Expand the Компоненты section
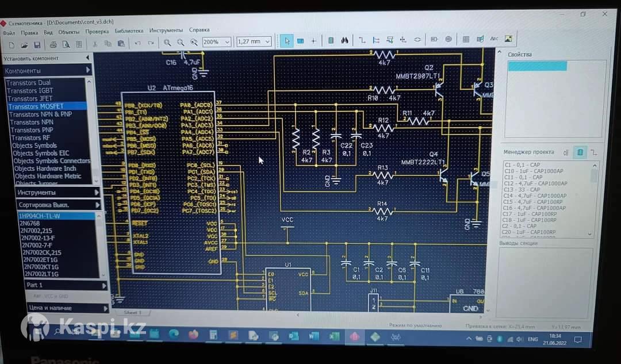This screenshot has height=364, width=621. click(x=48, y=71)
